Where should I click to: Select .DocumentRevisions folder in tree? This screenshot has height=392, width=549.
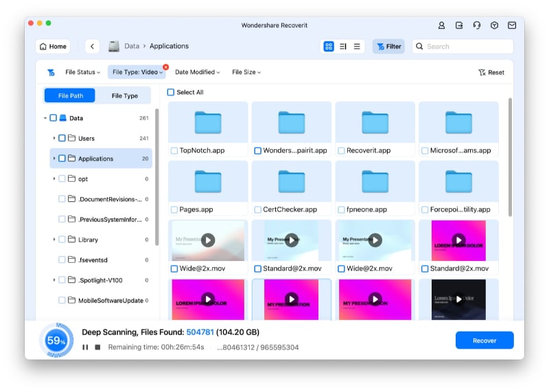point(101,199)
